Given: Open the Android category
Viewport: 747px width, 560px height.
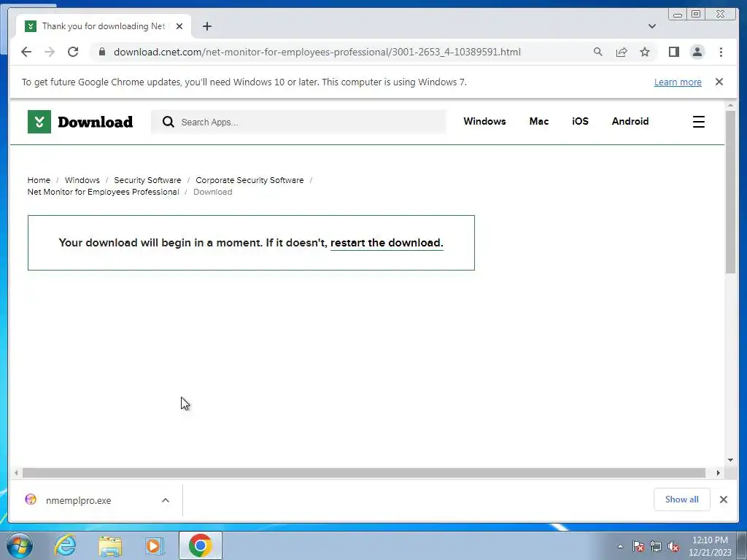Looking at the screenshot, I should click(630, 122).
